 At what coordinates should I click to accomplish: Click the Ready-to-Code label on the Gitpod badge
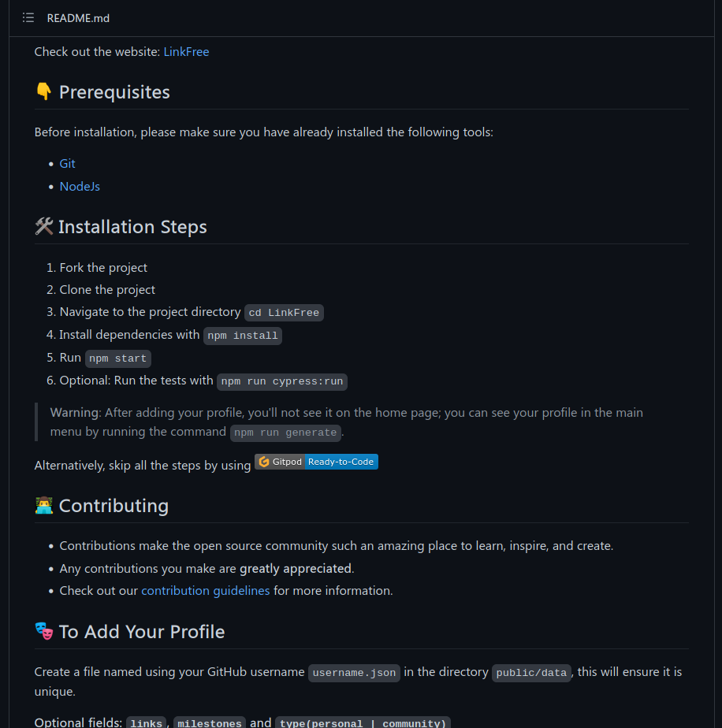pos(341,461)
